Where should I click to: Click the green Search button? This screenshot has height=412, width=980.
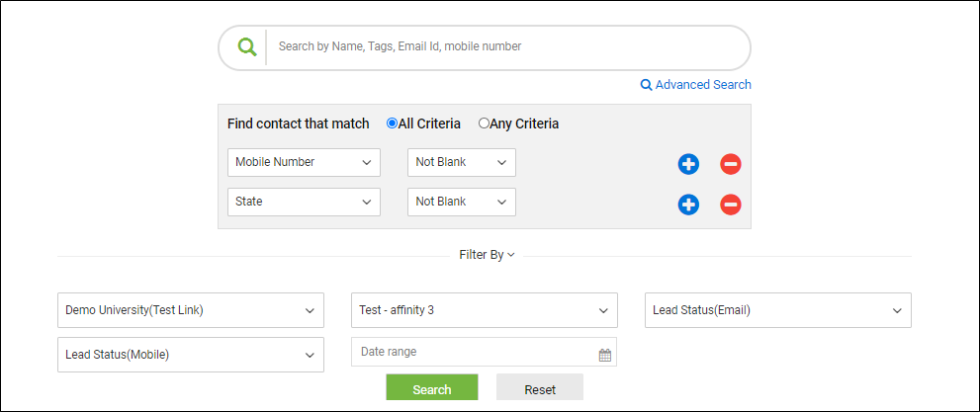pyautogui.click(x=432, y=387)
